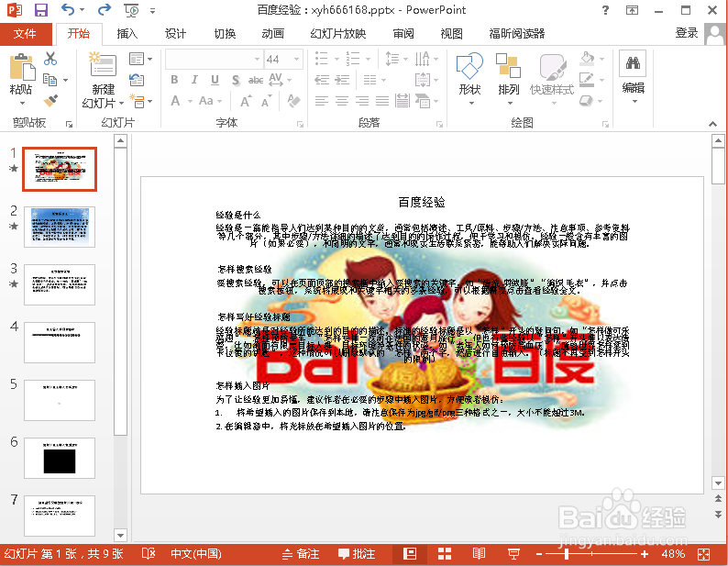Select the Format Painter brush icon

point(50,100)
